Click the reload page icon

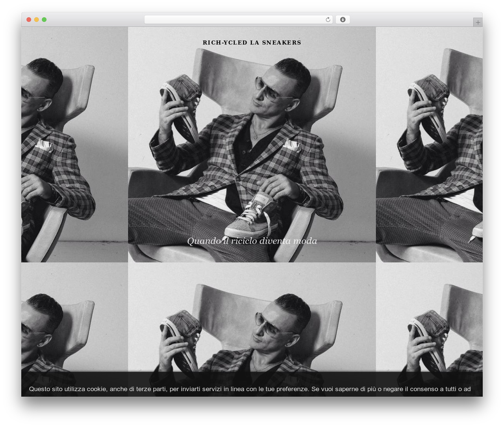pyautogui.click(x=328, y=20)
